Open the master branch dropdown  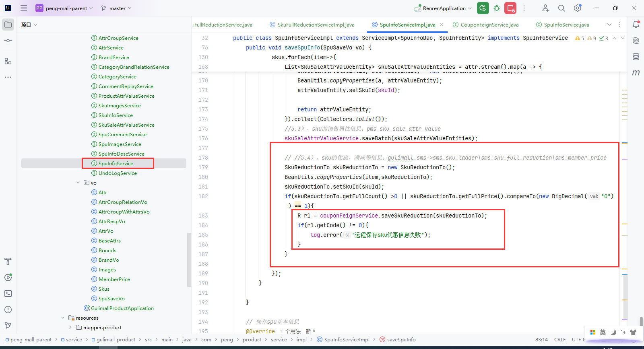(116, 8)
